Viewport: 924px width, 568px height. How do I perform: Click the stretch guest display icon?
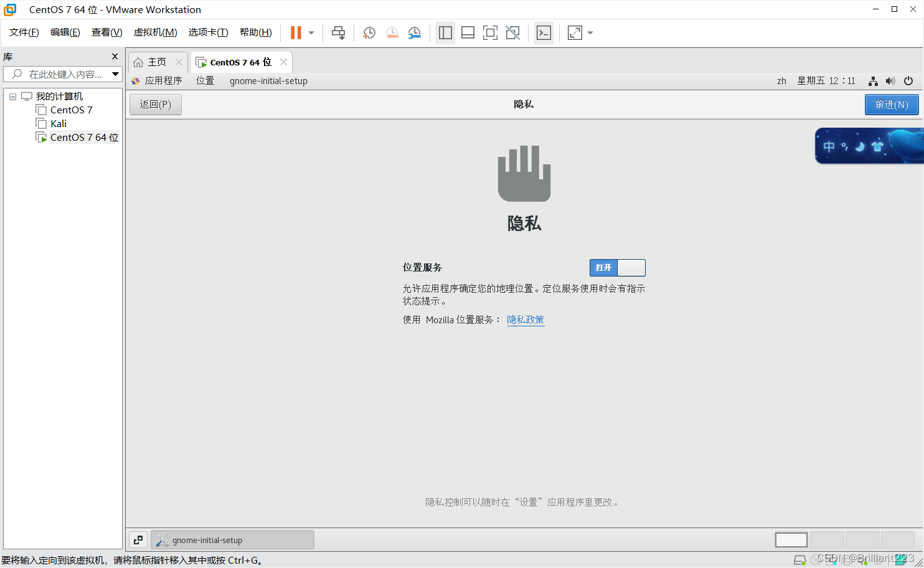coord(575,33)
